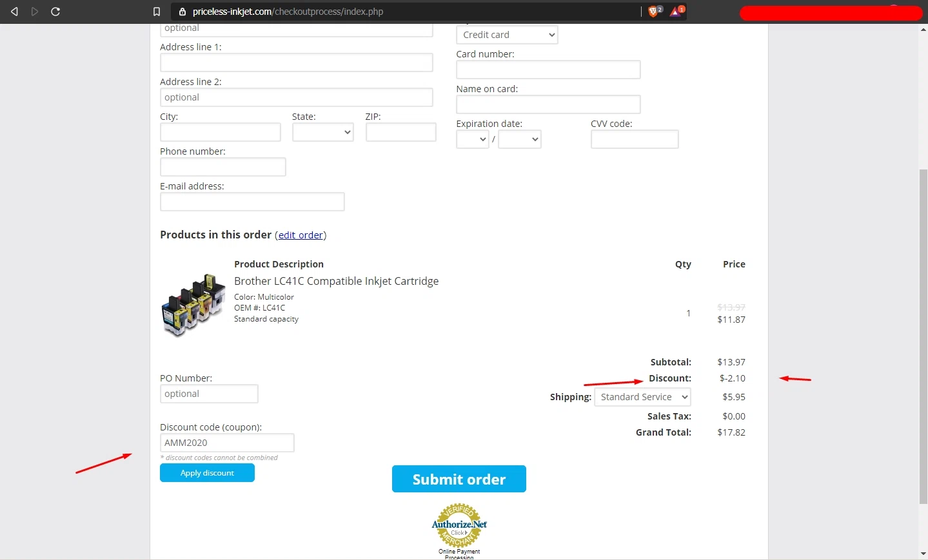Click the PO Number optional field

coord(209,394)
